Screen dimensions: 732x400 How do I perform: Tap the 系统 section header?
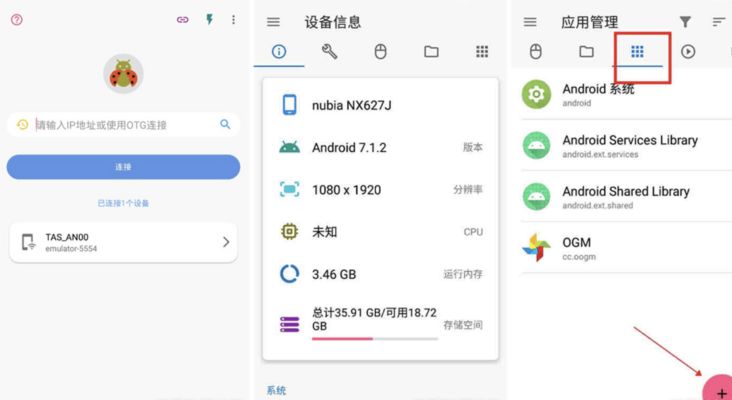[276, 390]
